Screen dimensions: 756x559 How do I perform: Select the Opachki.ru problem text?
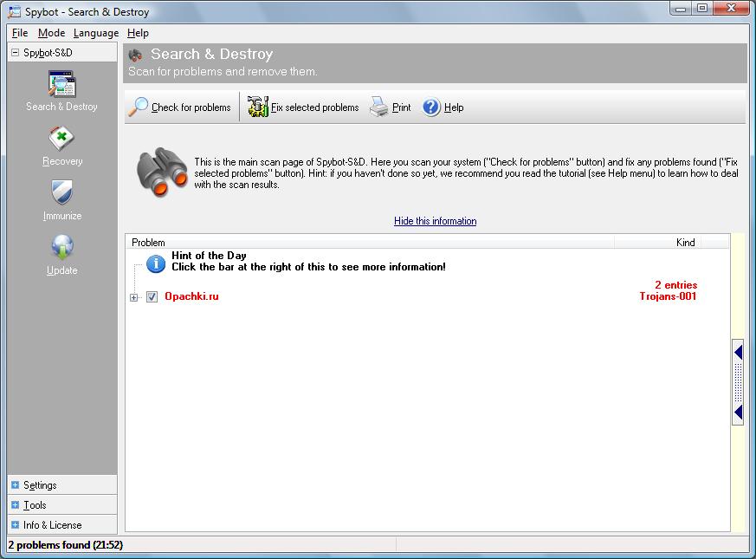click(191, 296)
